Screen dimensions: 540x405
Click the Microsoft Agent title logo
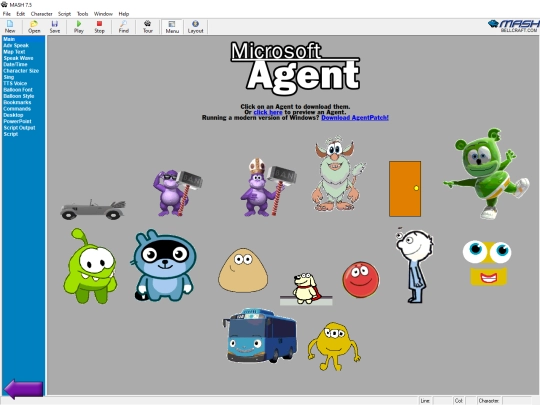click(295, 68)
